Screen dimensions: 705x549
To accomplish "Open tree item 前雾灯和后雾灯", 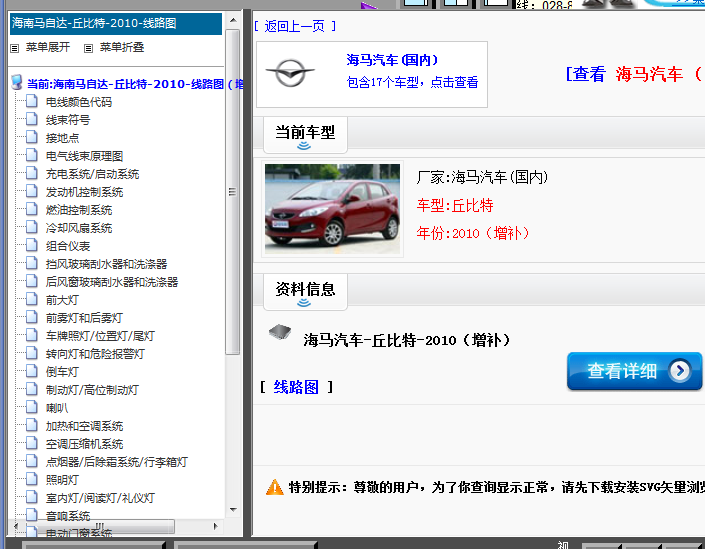I will [x=84, y=318].
